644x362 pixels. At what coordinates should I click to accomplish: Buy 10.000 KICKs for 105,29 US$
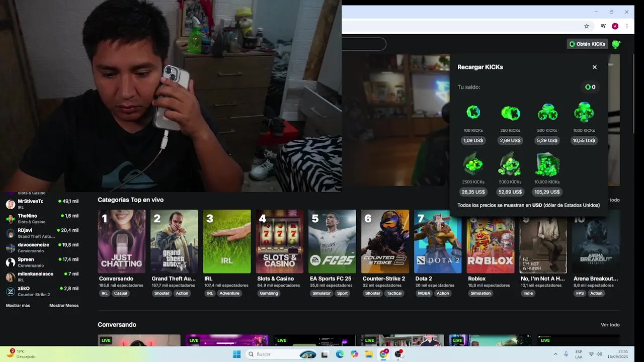[x=547, y=192]
